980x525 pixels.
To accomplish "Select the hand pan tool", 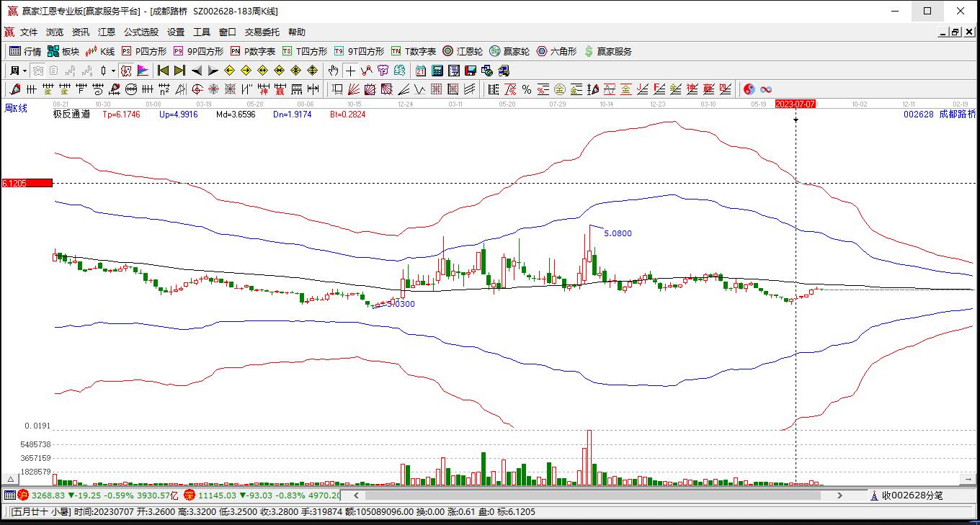I will coord(333,71).
